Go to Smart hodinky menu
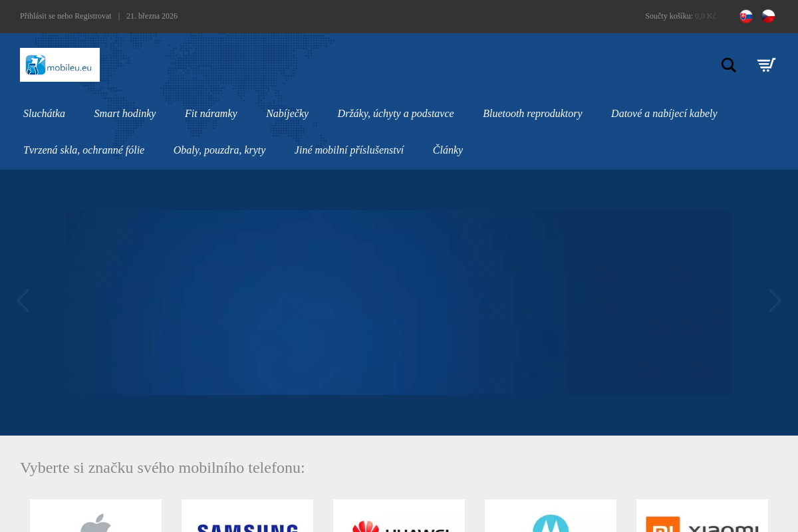The width and height of the screenshot is (798, 532). [125, 114]
